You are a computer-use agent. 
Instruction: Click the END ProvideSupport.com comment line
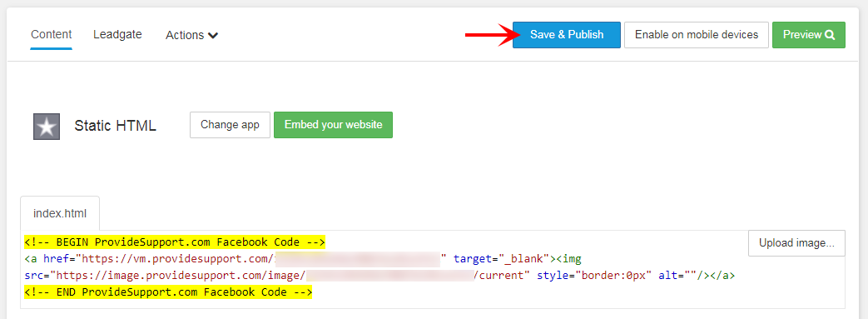coord(168,292)
